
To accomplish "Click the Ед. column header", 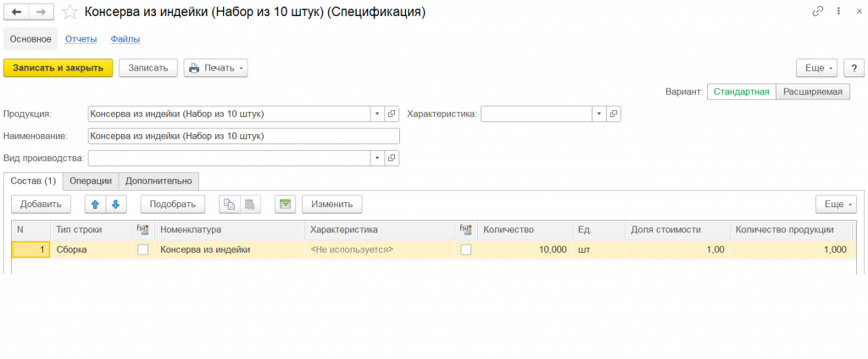I will pyautogui.click(x=599, y=229).
